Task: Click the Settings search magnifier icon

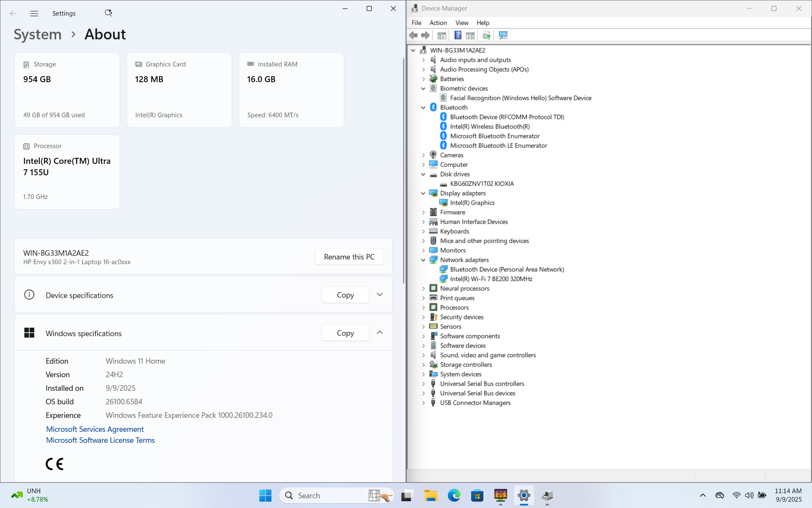Action: (108, 13)
